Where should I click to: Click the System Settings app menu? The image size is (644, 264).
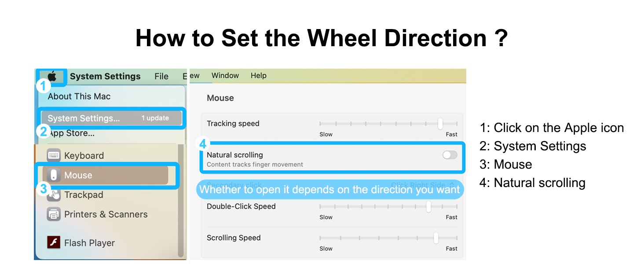(105, 77)
